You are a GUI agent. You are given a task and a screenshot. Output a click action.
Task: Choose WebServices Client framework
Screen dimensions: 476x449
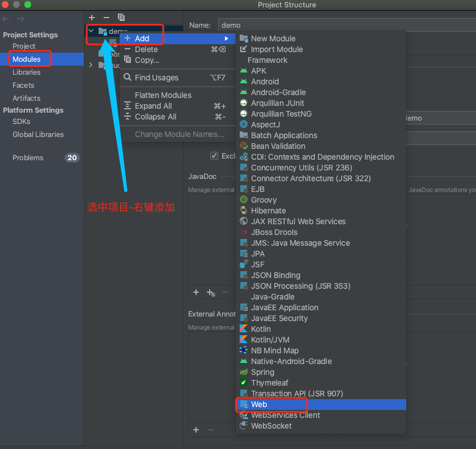click(x=321, y=415)
